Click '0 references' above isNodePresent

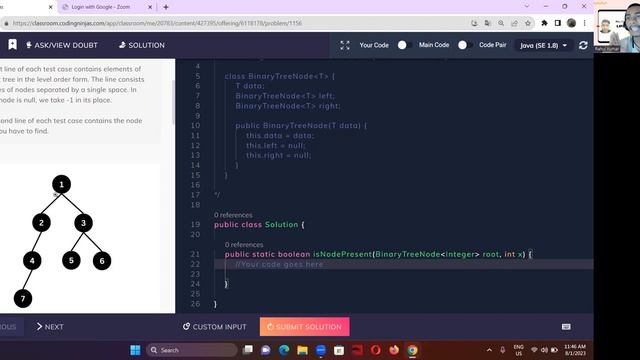(x=244, y=244)
